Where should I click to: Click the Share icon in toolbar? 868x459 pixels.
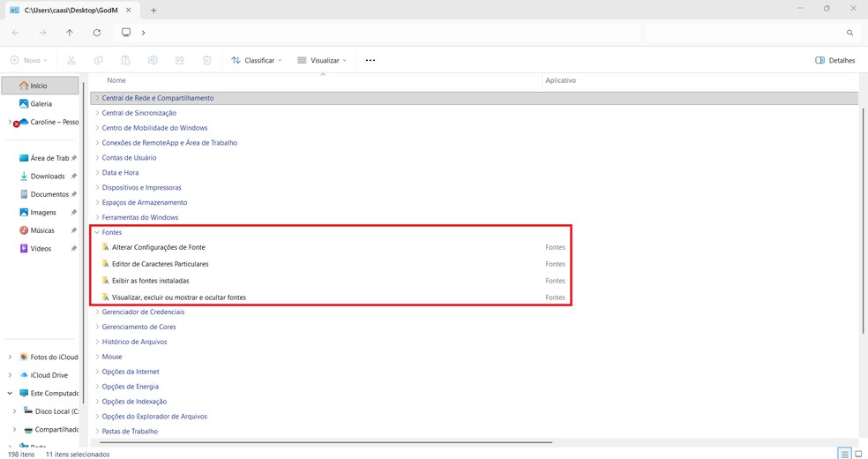(x=180, y=60)
